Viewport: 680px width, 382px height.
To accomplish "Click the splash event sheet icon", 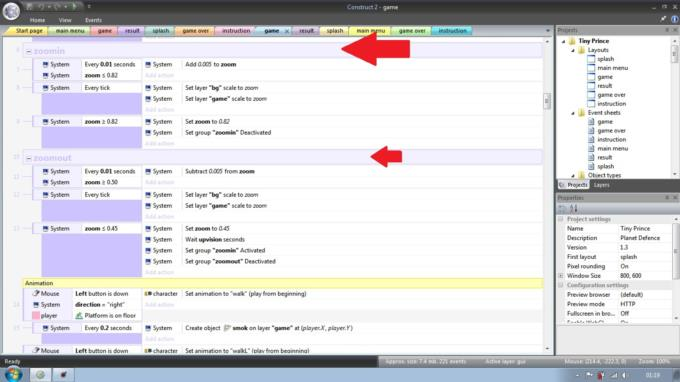I will [591, 167].
